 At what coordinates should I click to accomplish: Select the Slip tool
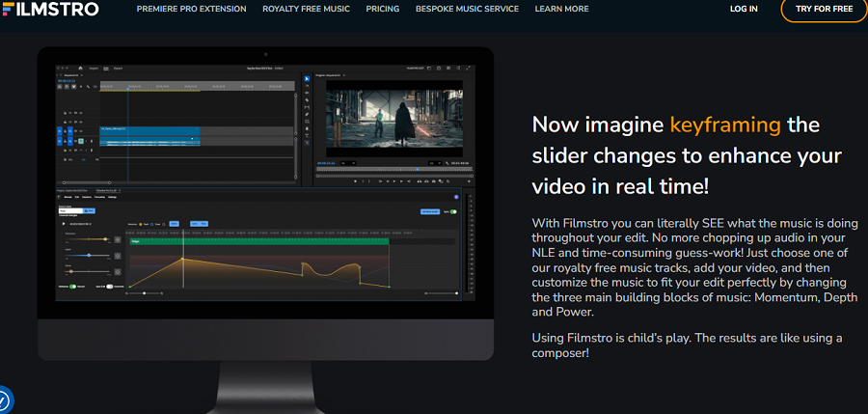click(x=307, y=107)
